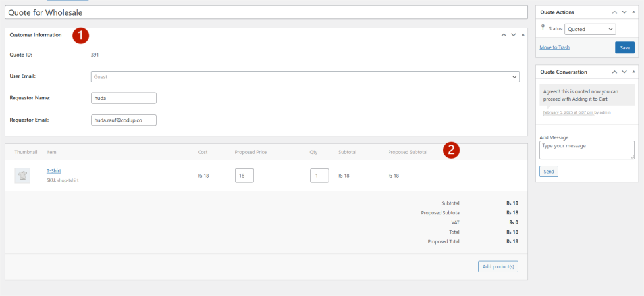Move Quote Actions panel up
644x296 pixels.
tap(614, 12)
